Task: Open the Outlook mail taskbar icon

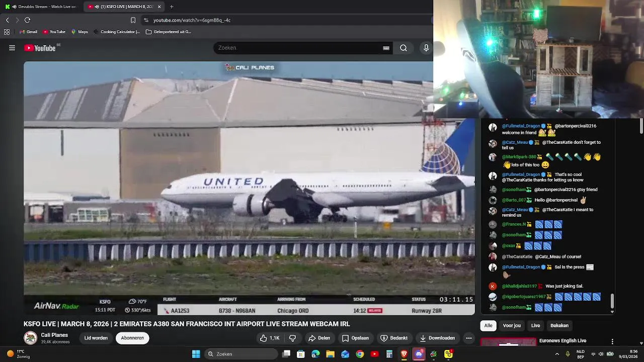Action: pos(345,354)
